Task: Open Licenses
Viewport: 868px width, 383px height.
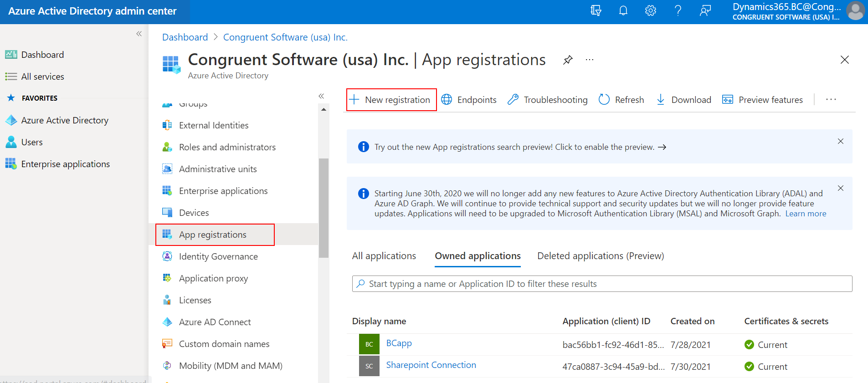Action: click(x=195, y=300)
